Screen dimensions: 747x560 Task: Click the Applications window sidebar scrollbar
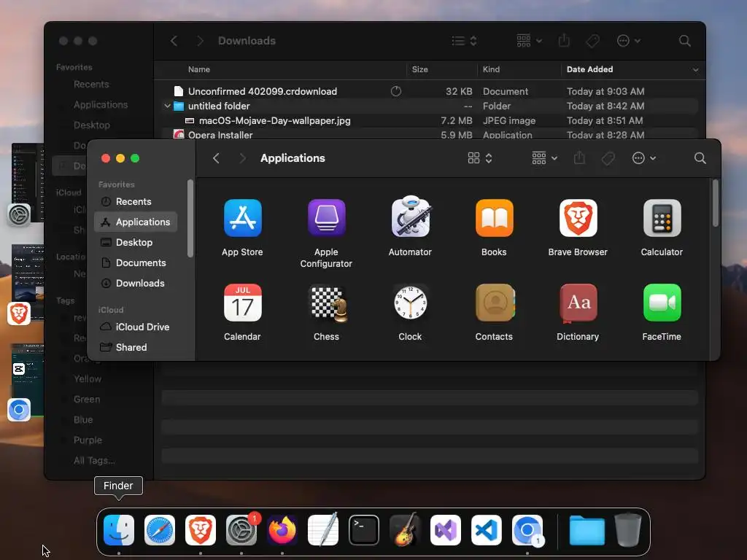click(x=190, y=219)
